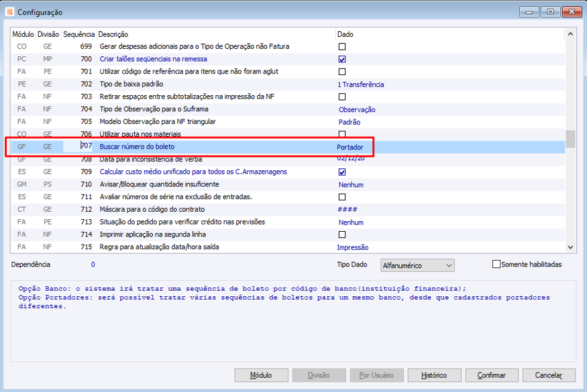Image resolution: width=587 pixels, height=392 pixels.
Task: Click Impressão value in row 715
Action: point(353,247)
